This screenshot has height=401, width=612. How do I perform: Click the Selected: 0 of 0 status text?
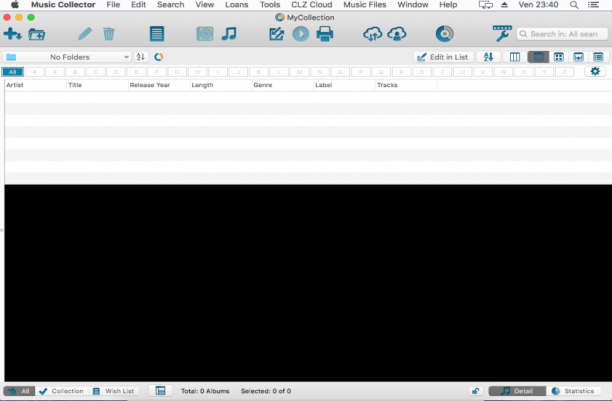[266, 391]
